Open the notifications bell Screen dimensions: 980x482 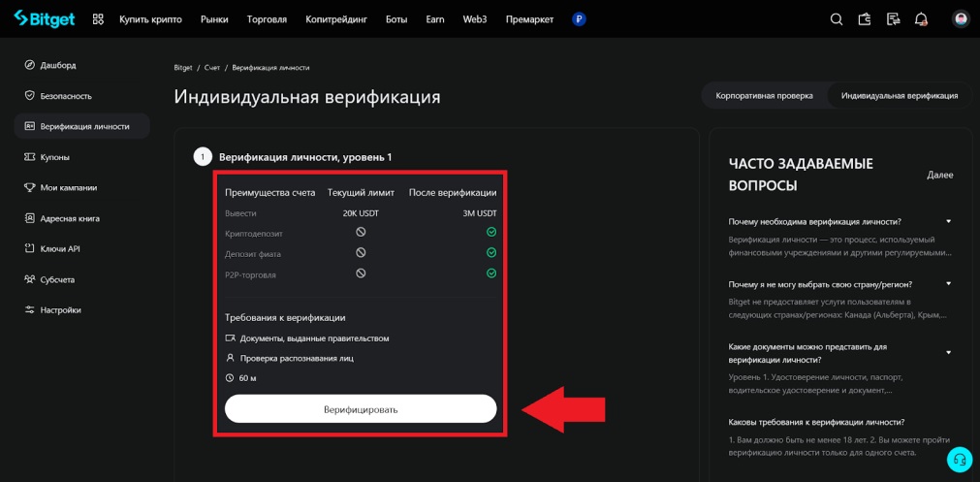pos(921,19)
